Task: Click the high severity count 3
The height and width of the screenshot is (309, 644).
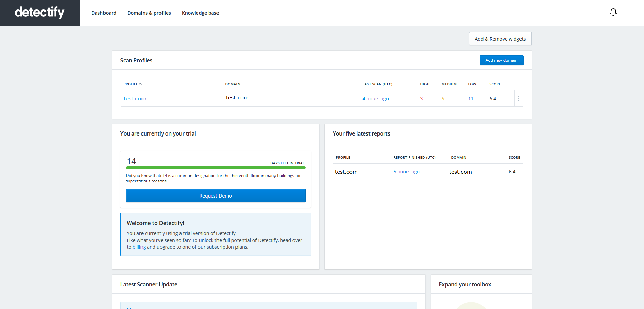Action: point(421,99)
